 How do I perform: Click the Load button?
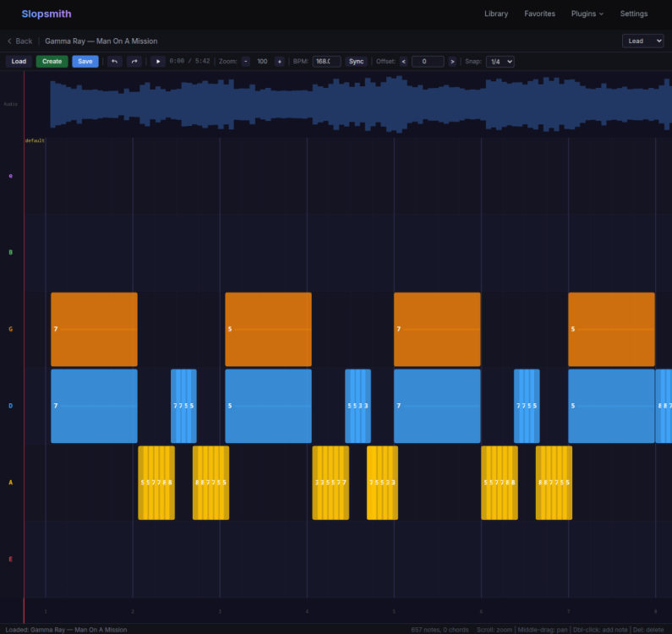point(19,62)
